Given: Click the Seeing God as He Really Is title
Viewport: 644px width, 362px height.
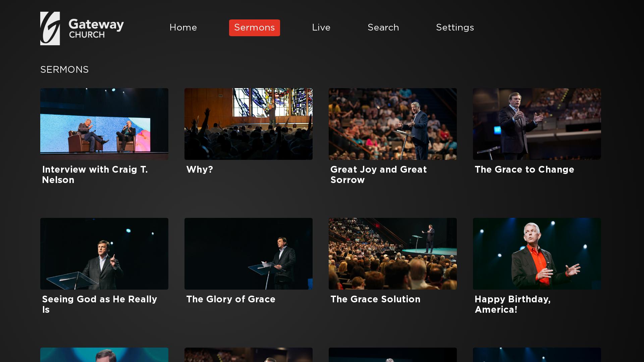Looking at the screenshot, I should [x=99, y=304].
